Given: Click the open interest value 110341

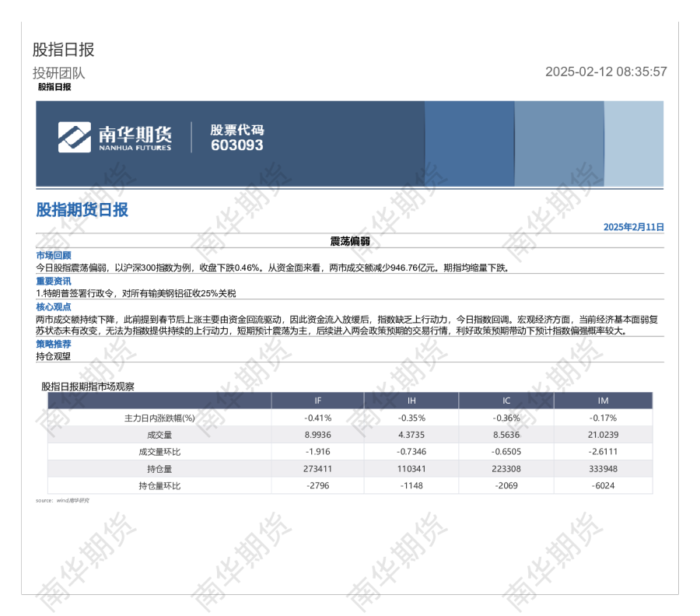Looking at the screenshot, I should [411, 469].
